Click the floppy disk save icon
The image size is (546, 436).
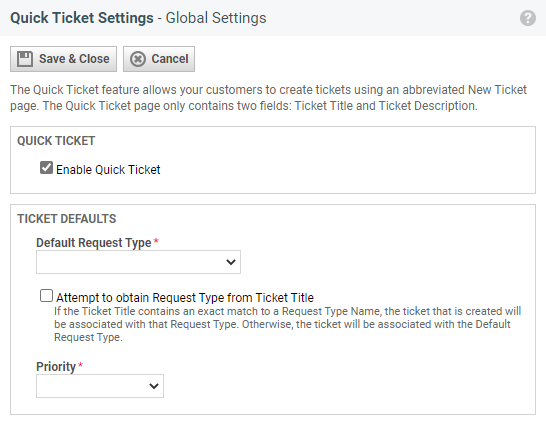click(x=25, y=59)
